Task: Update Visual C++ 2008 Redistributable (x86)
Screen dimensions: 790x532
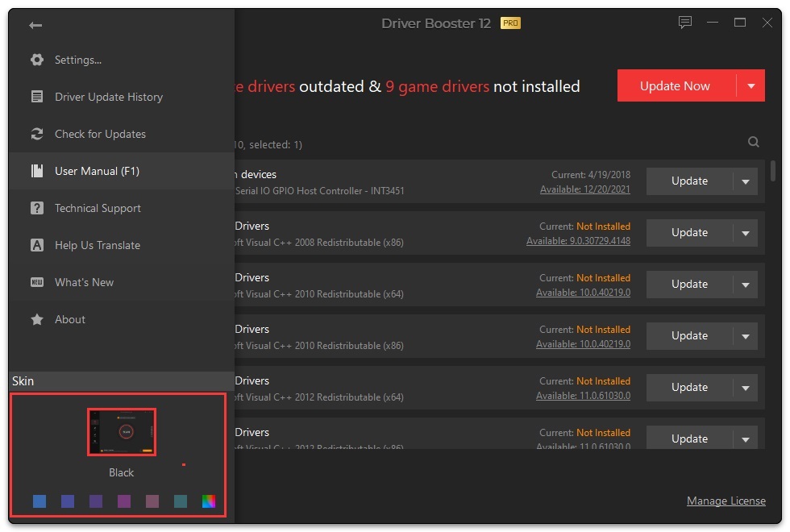Action: (x=689, y=233)
